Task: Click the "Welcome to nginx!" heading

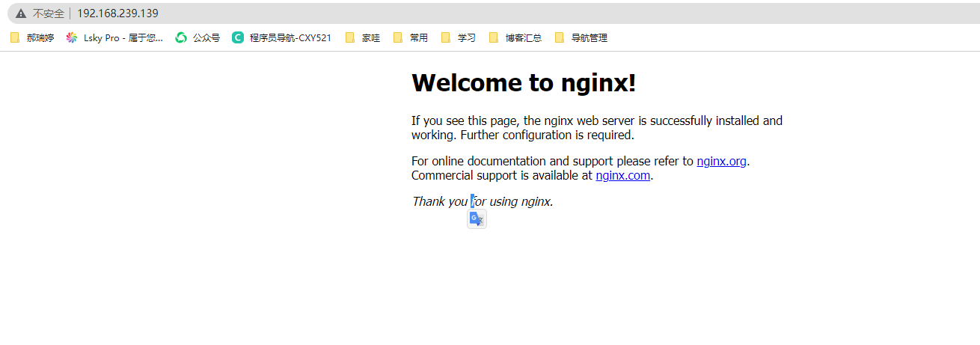Action: 524,83
